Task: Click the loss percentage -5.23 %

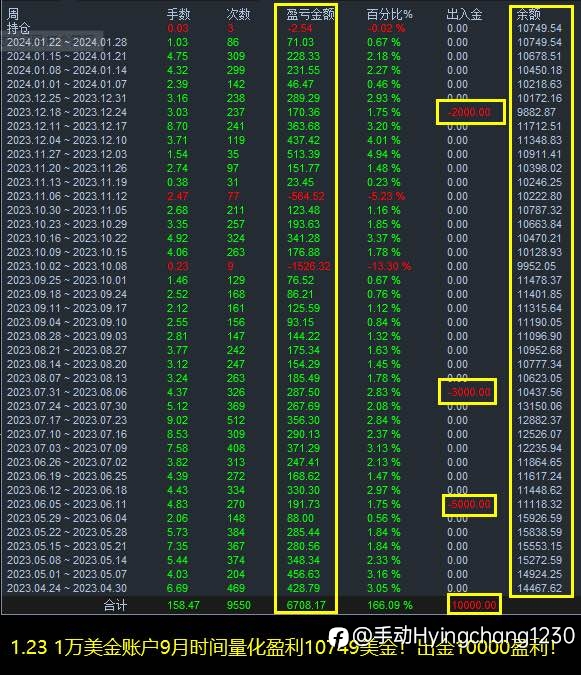Action: 386,196
